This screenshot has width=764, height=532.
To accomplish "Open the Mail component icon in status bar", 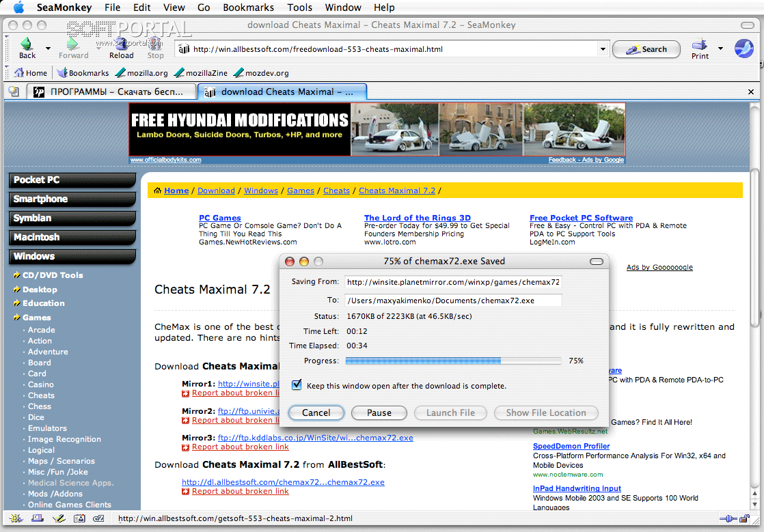I will point(37,518).
